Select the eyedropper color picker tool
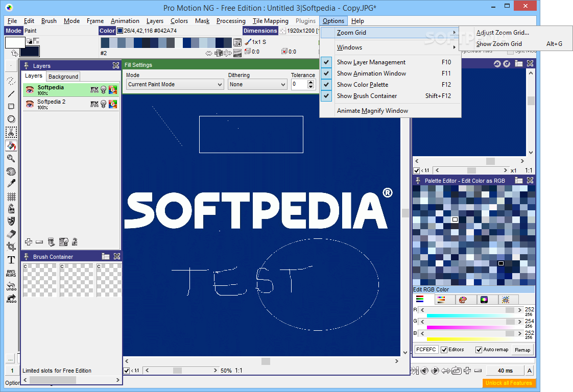Image resolution: width=573 pixels, height=392 pixels. tap(11, 183)
